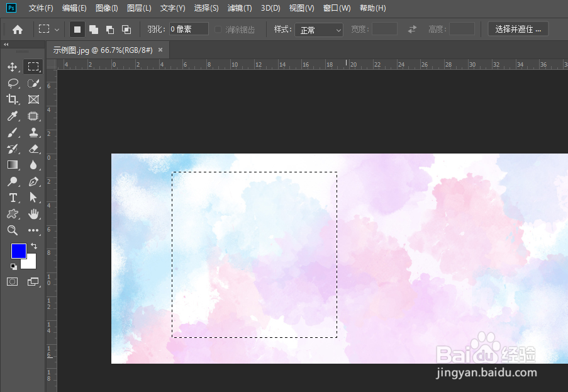The width and height of the screenshot is (568, 392).
Task: Click the 宽度 width input field
Action: point(385,29)
